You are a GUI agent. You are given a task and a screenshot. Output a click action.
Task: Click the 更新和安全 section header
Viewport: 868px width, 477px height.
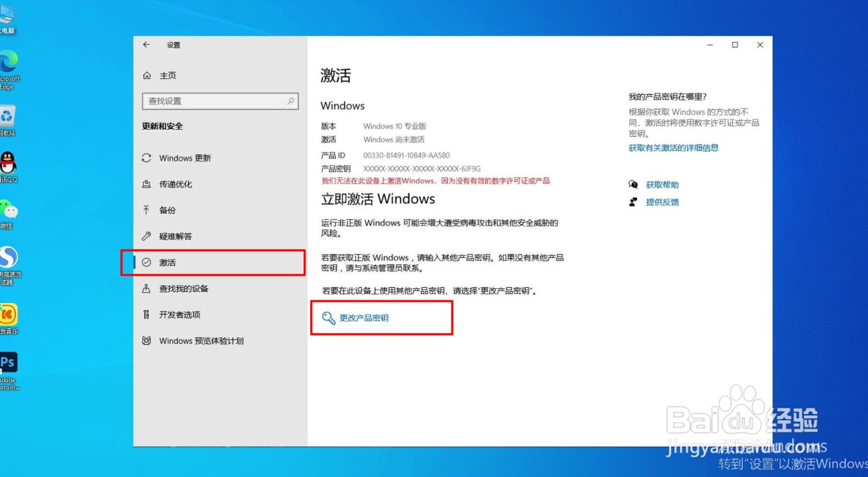point(162,126)
